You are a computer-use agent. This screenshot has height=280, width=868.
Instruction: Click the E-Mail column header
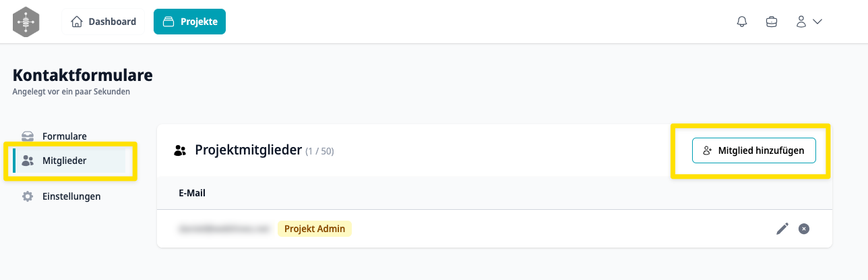[x=192, y=193]
